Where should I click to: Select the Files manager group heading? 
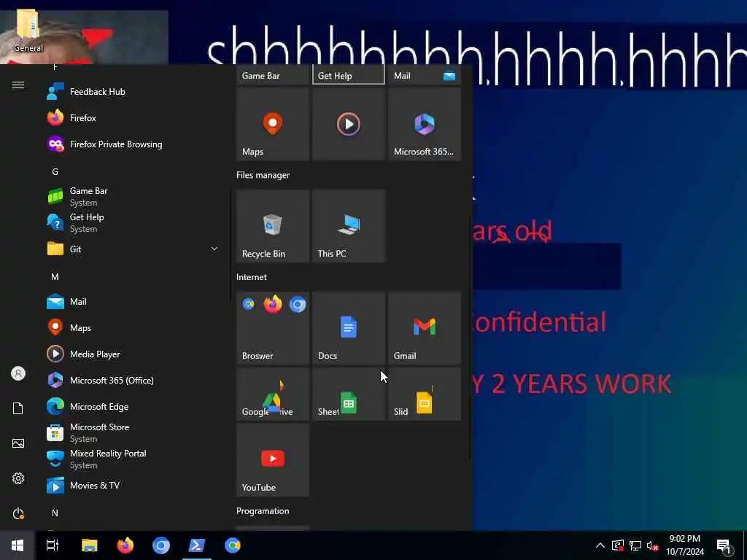click(263, 175)
